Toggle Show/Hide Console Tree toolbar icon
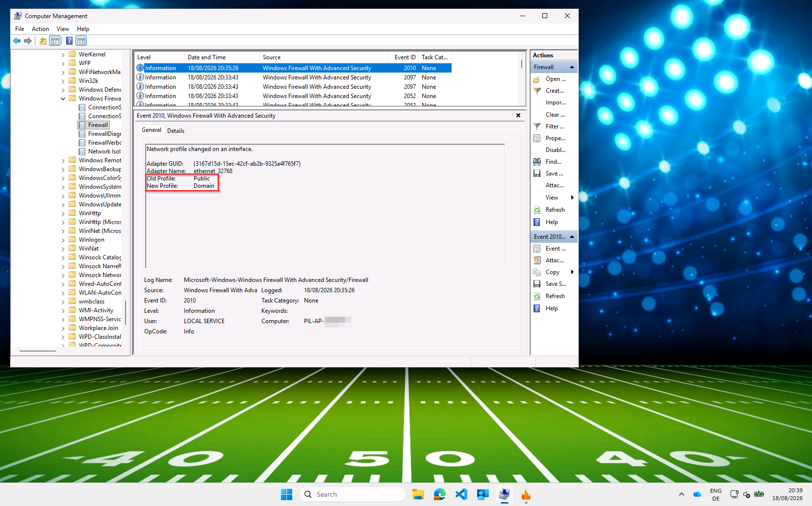Screen dimensions: 812x506 [55, 41]
